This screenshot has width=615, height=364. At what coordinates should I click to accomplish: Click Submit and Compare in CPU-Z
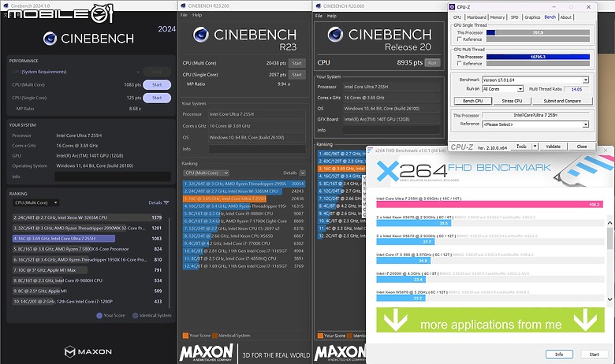click(562, 101)
